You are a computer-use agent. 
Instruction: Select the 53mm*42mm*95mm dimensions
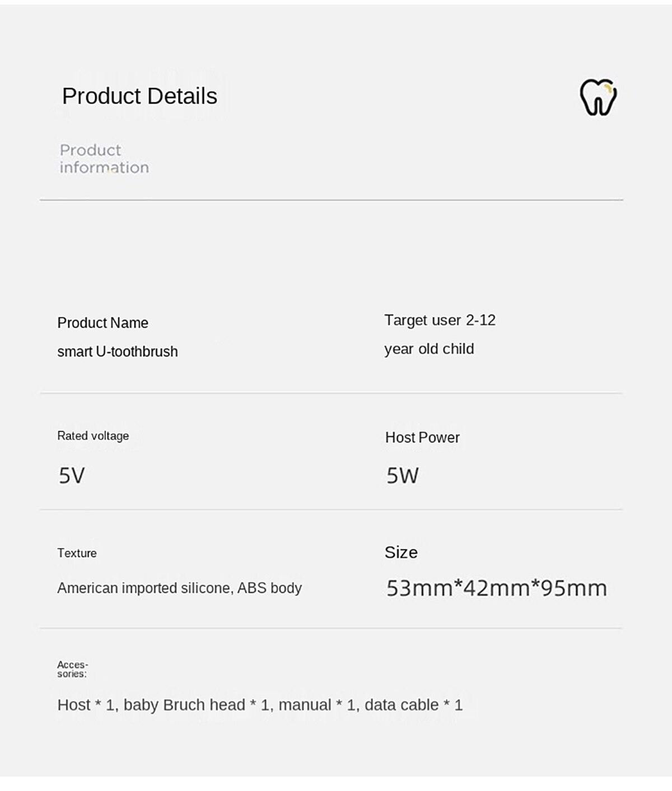point(497,588)
